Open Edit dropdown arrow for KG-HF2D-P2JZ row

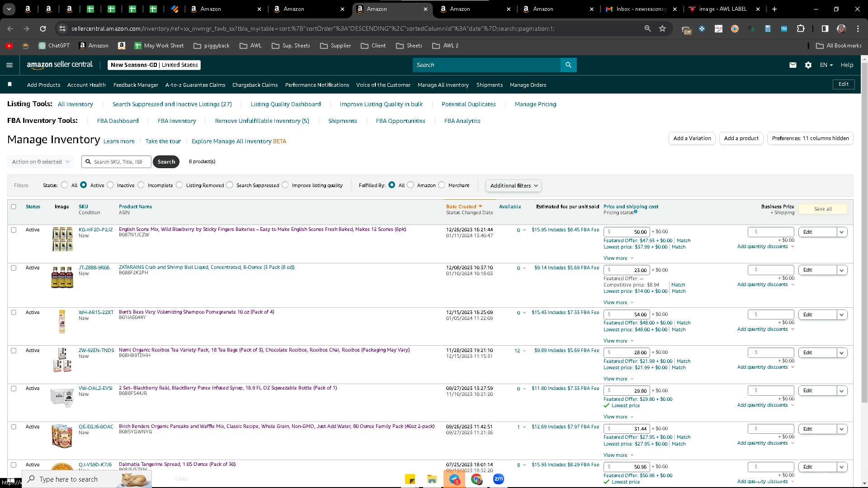(x=842, y=232)
